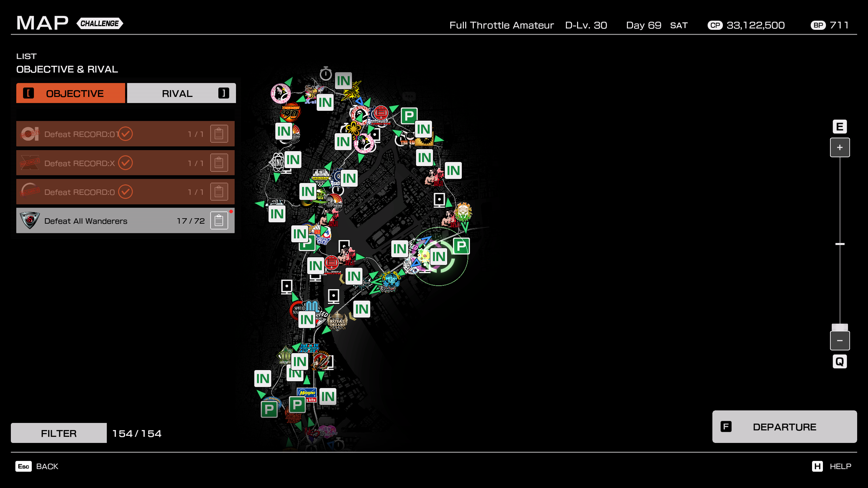Click the monitor kiosk icon on east route
Screen dimensions: 868x488
point(439,200)
